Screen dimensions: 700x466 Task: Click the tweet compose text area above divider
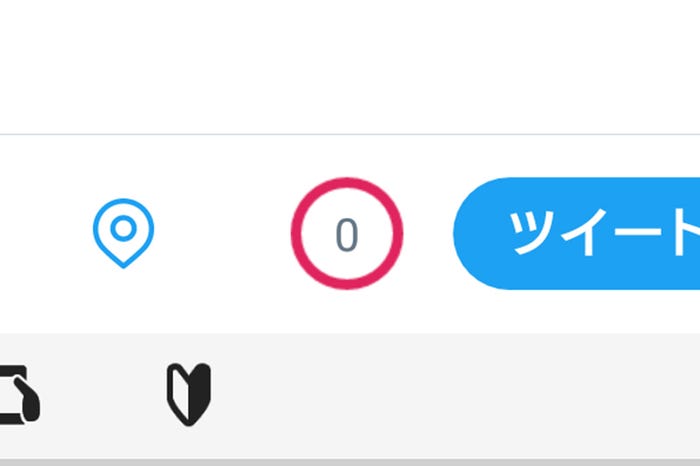click(350, 65)
